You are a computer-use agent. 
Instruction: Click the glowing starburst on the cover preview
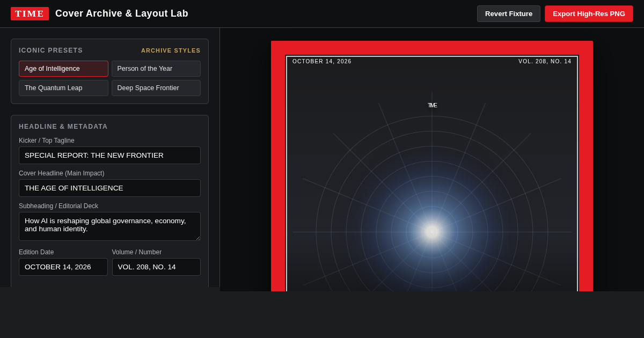coord(432,232)
